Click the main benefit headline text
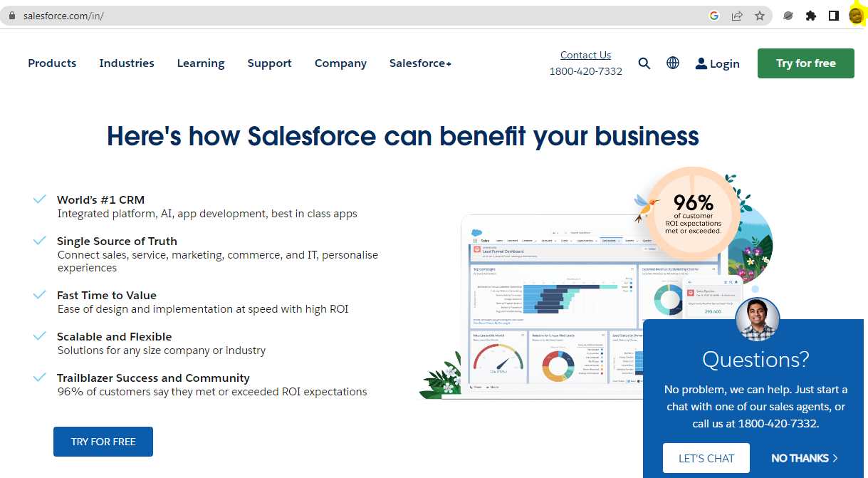868x478 pixels. point(403,136)
